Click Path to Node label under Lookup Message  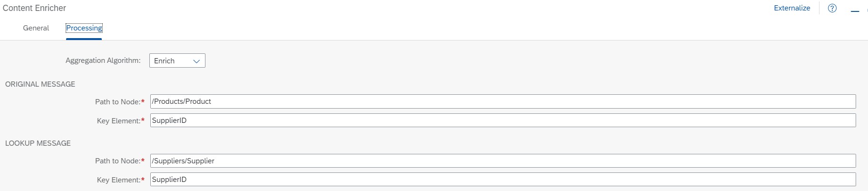(117, 161)
